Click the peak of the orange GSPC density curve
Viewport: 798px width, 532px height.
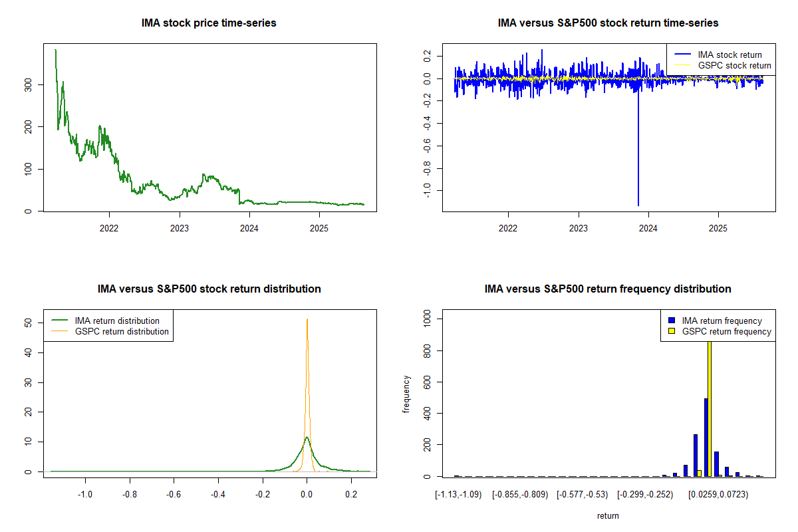307,321
